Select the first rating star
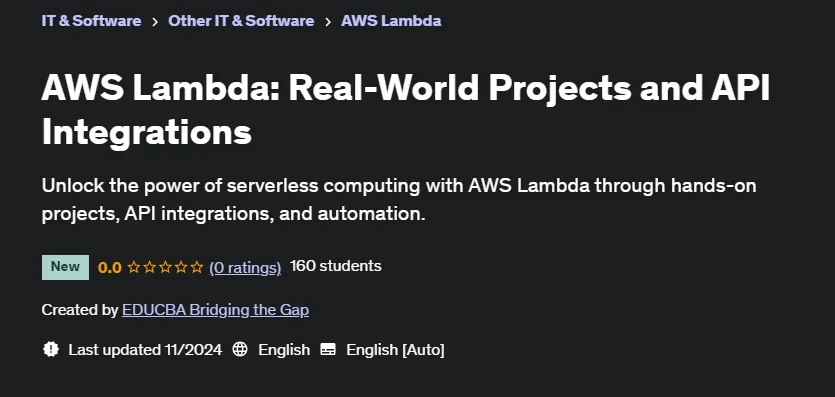This screenshot has width=835, height=397. (x=134, y=267)
